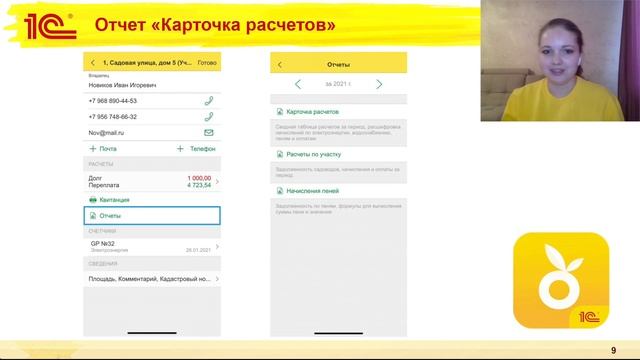This screenshot has width=640, height=360.
Task: Add a new Почта entry
Action: (x=103, y=149)
